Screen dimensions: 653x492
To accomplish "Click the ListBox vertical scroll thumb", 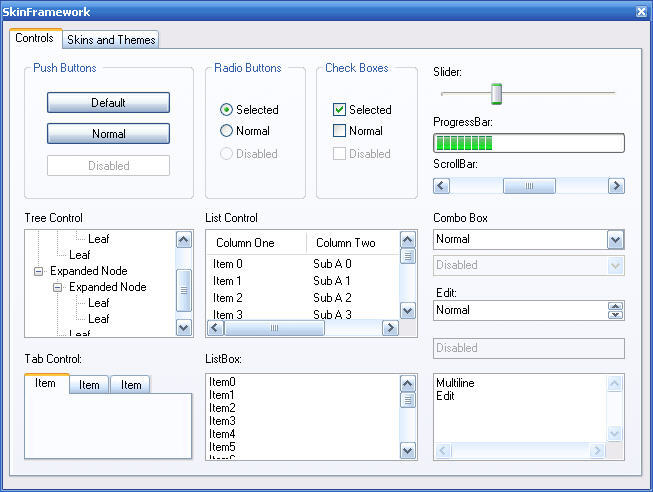I will [x=408, y=400].
